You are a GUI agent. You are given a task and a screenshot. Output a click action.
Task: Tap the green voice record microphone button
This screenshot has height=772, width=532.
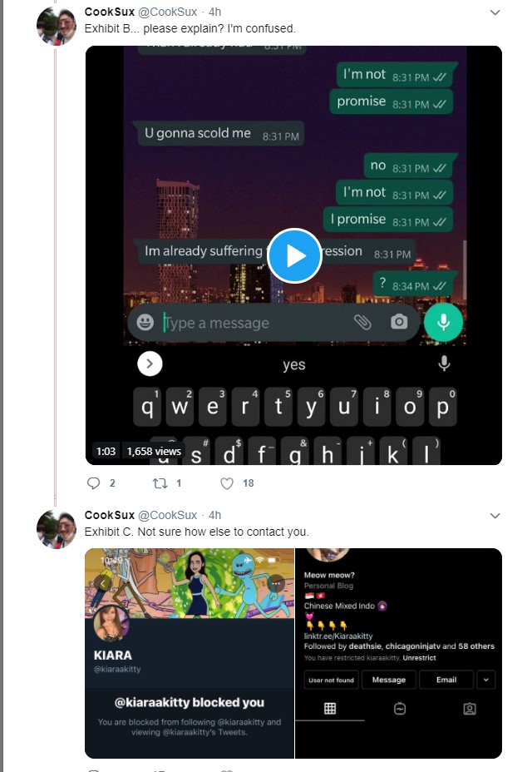tap(443, 322)
